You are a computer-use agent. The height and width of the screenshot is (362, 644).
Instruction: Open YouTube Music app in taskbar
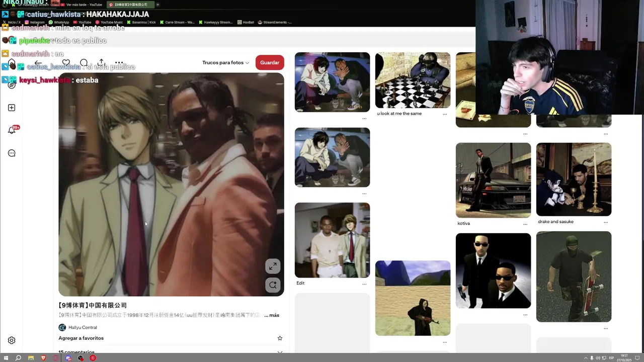[x=93, y=358]
